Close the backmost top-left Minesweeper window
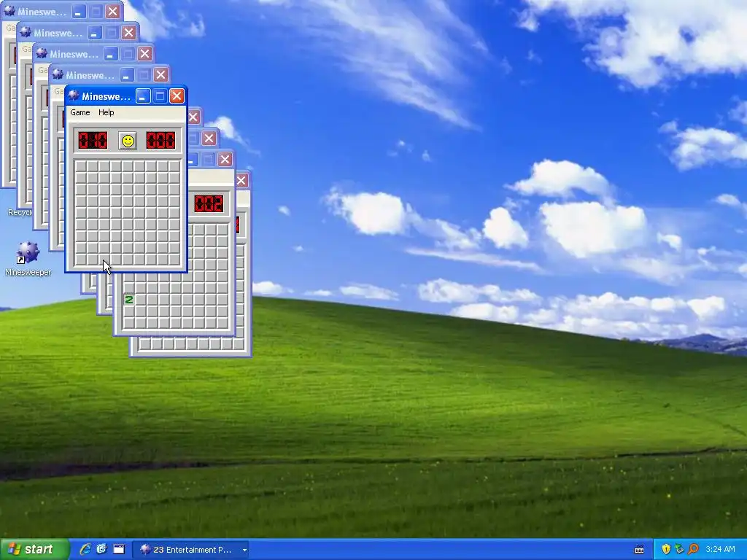The height and width of the screenshot is (560, 747). click(x=112, y=12)
